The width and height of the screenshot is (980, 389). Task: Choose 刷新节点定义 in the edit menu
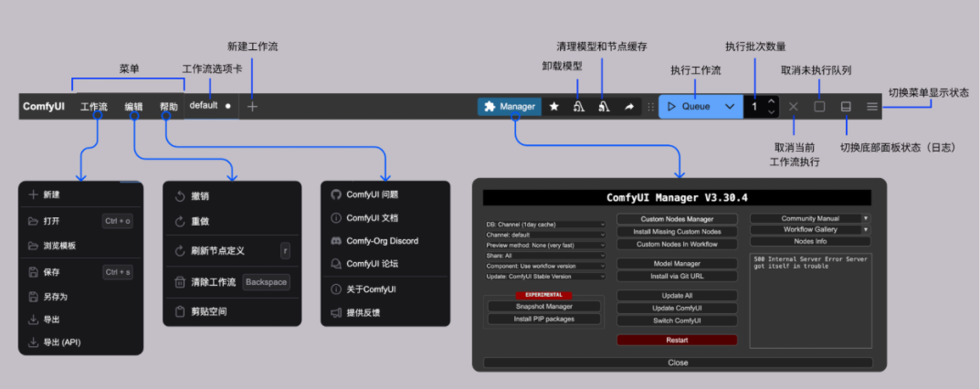click(x=232, y=251)
